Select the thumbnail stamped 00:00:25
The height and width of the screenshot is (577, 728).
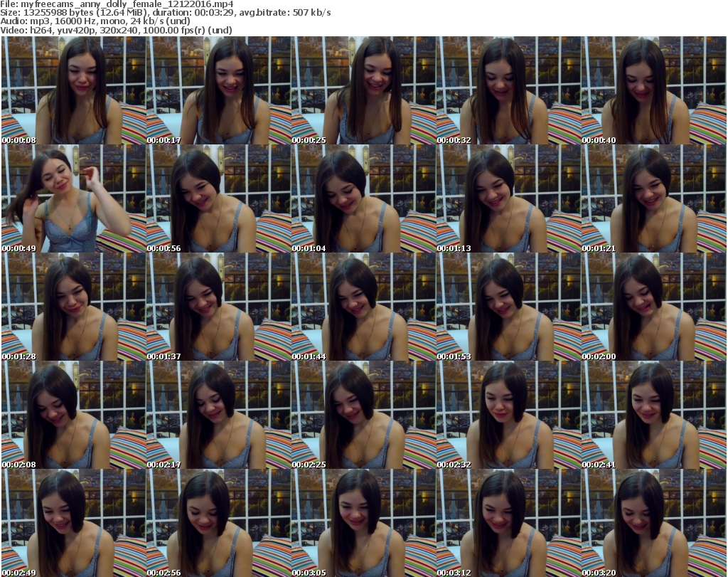point(363,90)
